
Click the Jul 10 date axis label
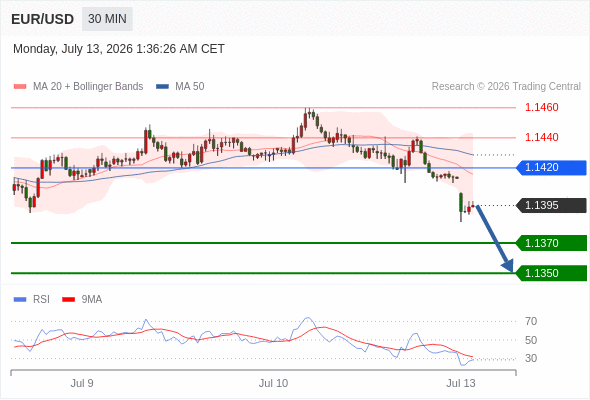pyautogui.click(x=273, y=383)
